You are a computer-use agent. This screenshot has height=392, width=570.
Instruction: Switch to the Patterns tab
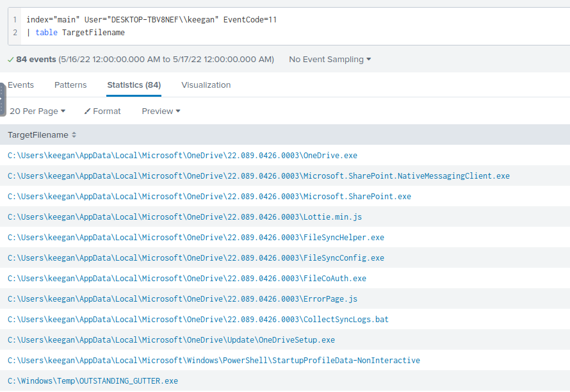pos(70,85)
